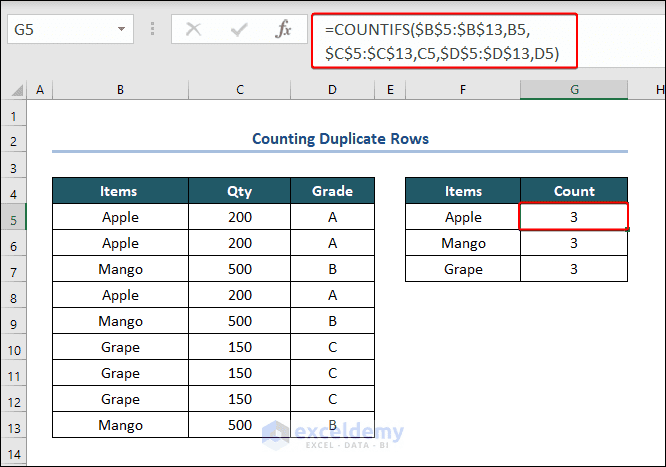
Task: Click the 'Counting Duplicate Rows' title cell
Action: [x=340, y=139]
